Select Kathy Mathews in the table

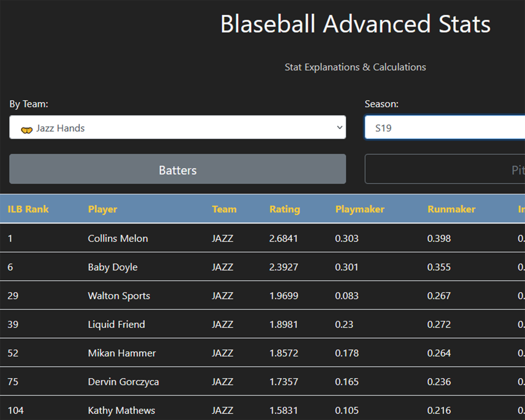[x=121, y=410]
